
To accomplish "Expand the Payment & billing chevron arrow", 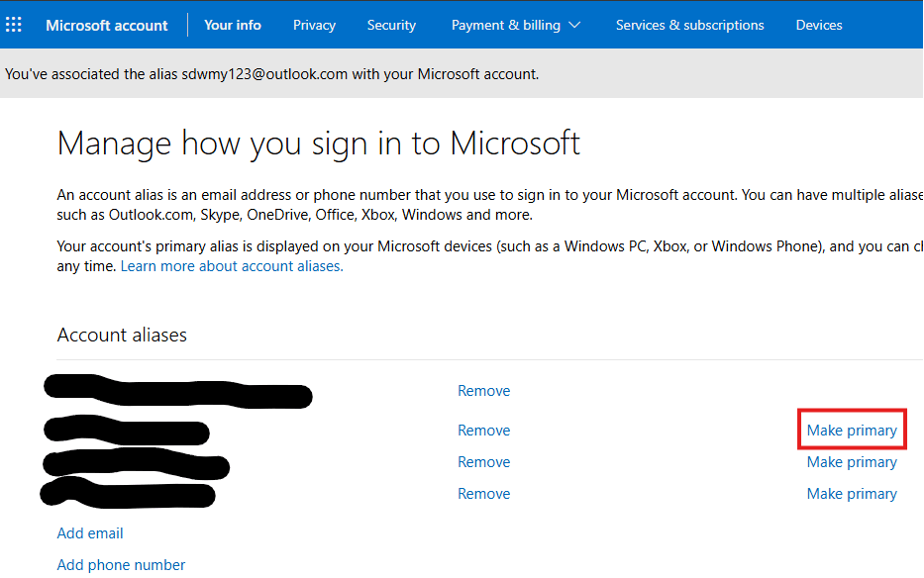I will 574,26.
